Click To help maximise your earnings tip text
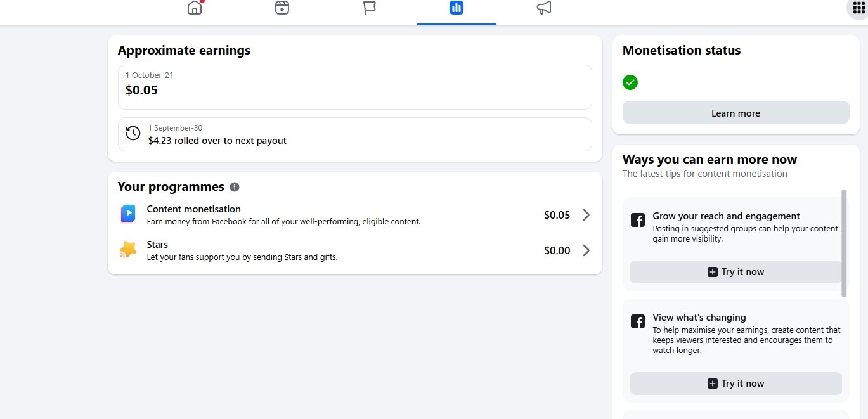 click(747, 340)
